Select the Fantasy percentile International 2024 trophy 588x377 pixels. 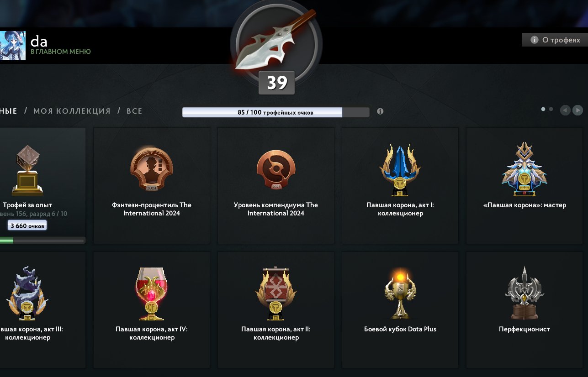152,185
